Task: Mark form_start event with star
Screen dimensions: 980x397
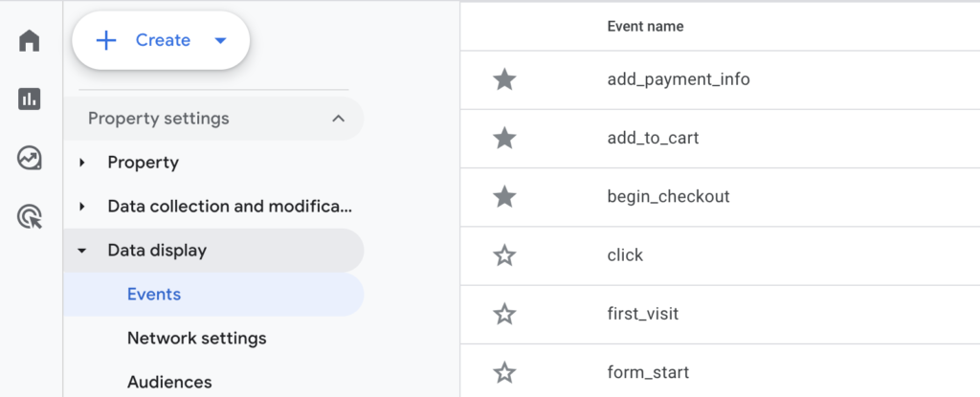Action: (504, 372)
